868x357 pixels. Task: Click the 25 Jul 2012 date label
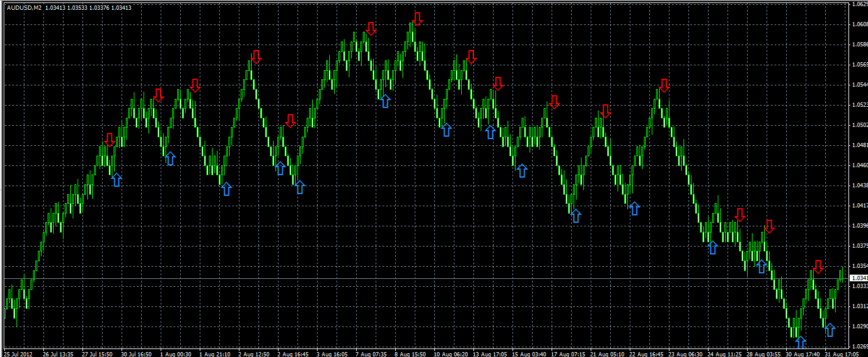coord(20,353)
